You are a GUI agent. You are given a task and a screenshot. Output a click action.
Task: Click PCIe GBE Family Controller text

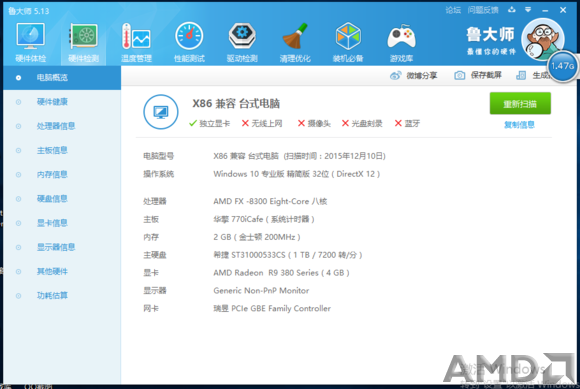pos(272,308)
